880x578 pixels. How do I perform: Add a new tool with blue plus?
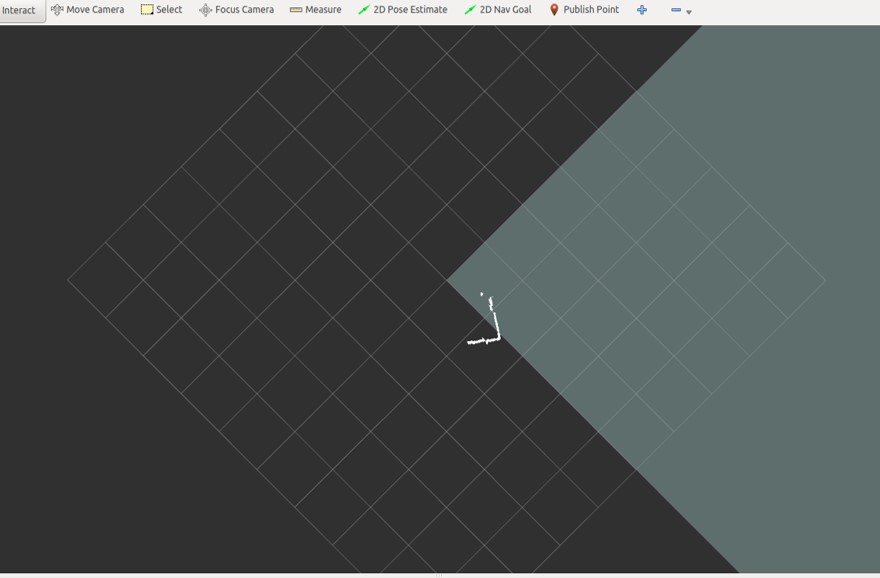tap(642, 10)
